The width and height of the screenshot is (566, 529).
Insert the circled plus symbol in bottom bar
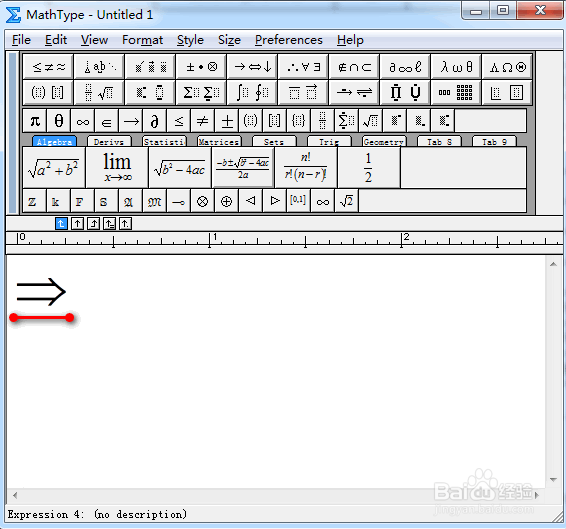[227, 201]
